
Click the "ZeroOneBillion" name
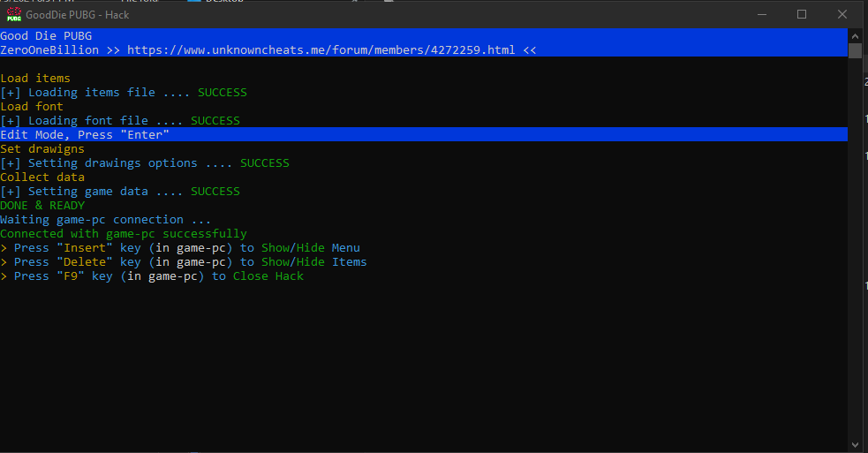click(x=49, y=49)
